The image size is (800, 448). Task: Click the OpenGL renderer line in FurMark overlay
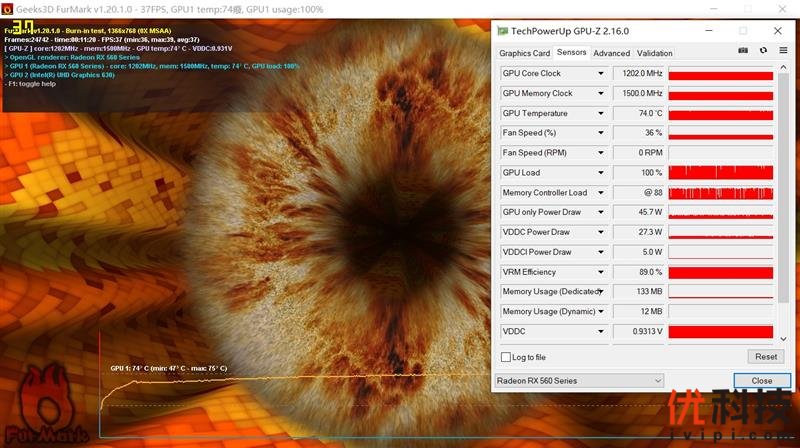click(x=72, y=57)
